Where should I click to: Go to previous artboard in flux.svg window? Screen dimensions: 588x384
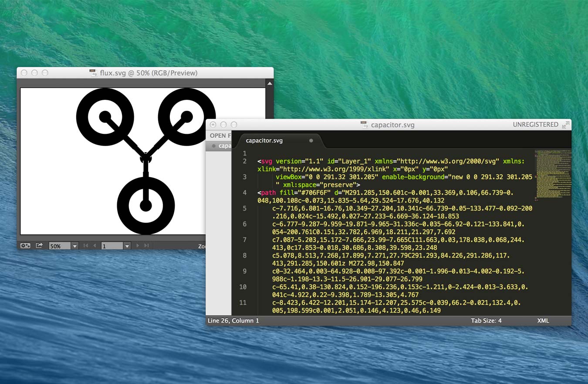[95, 246]
